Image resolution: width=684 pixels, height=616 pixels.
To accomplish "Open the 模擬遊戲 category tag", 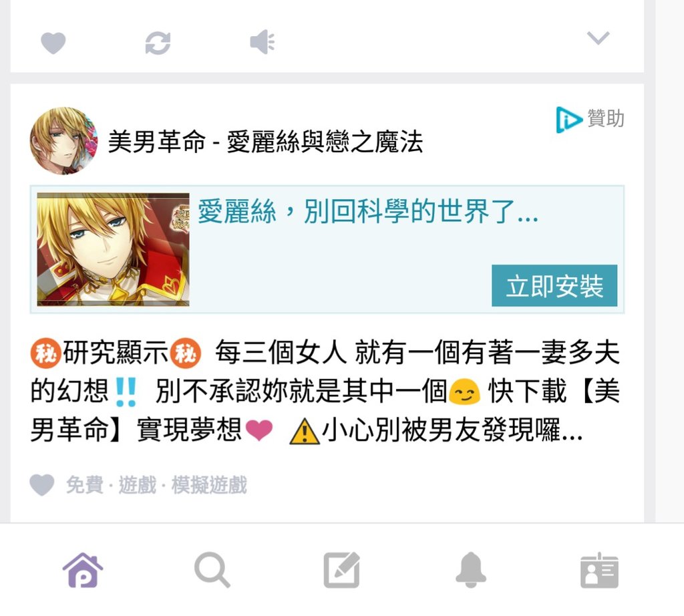I will pos(209,485).
